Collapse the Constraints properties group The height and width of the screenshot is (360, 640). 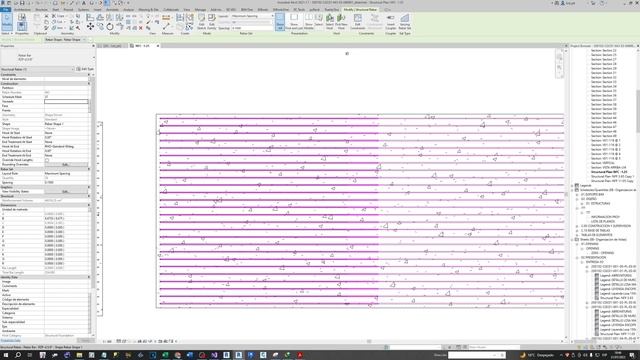(x=89, y=75)
